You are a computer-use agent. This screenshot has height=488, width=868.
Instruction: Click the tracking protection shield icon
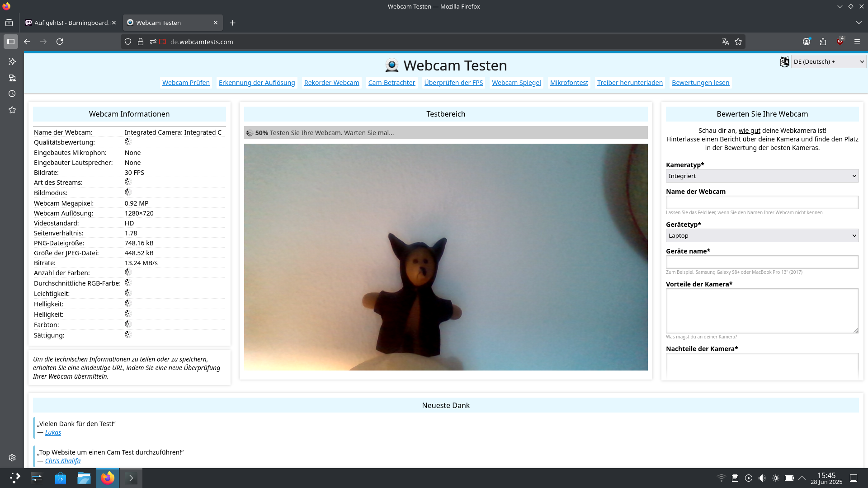coord(128,42)
